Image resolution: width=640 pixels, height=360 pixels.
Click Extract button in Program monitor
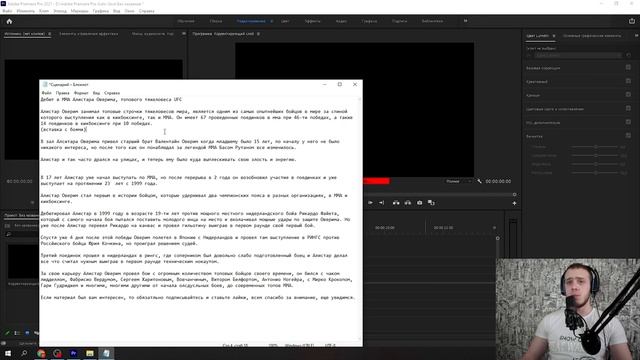[x=408, y=203]
